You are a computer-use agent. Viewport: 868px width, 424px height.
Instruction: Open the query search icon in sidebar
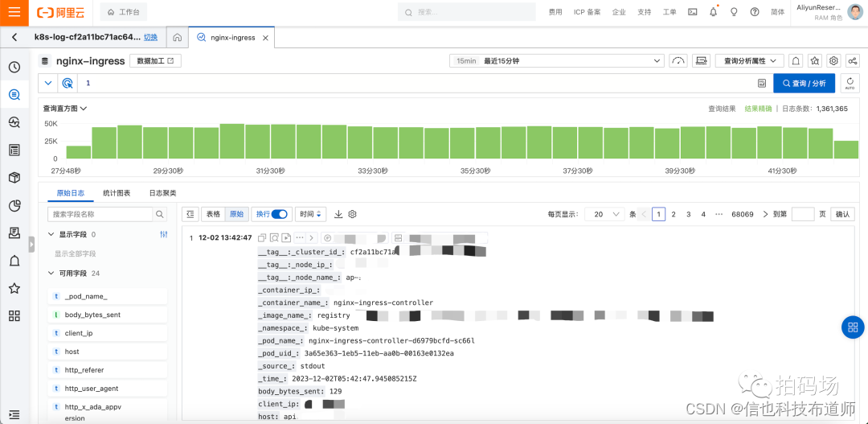(14, 95)
